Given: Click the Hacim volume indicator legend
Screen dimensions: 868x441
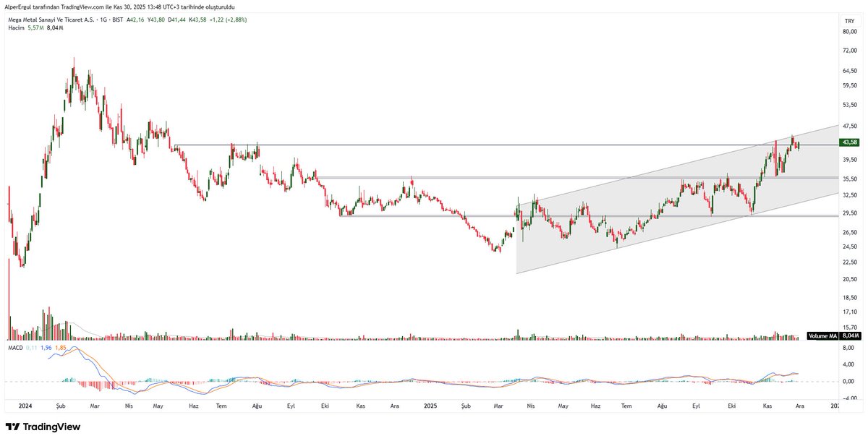Looking at the screenshot, I should click(34, 27).
